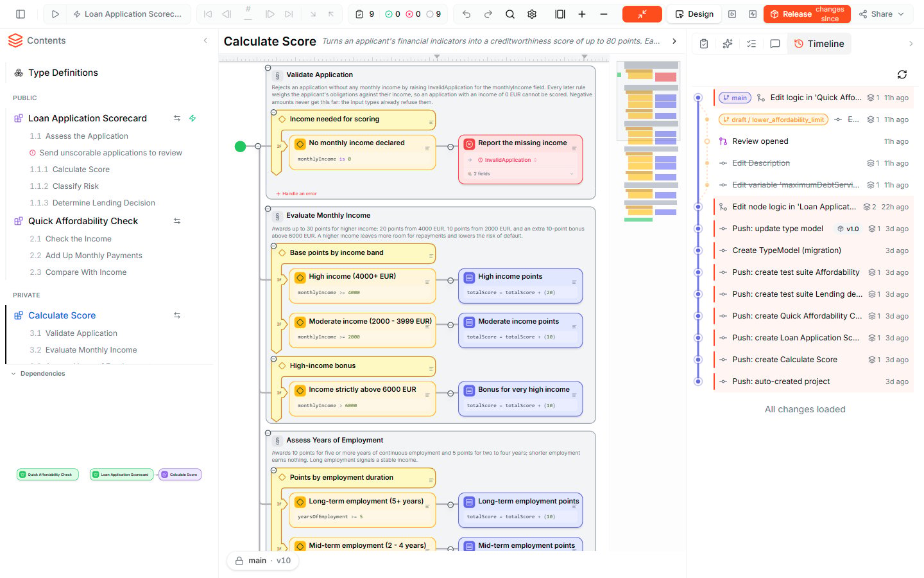Click the main branch badge in timeline
924x578 pixels.
(x=735, y=98)
